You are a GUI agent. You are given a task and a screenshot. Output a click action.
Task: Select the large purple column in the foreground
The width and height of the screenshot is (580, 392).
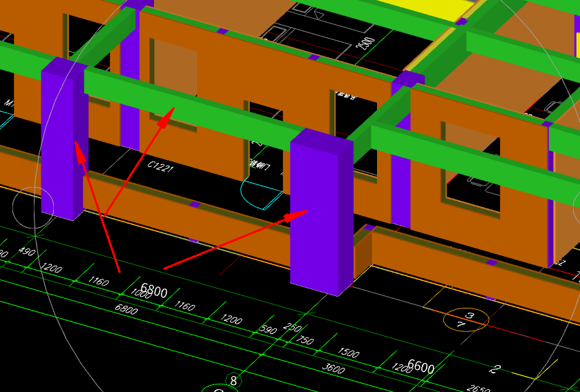tap(321, 213)
